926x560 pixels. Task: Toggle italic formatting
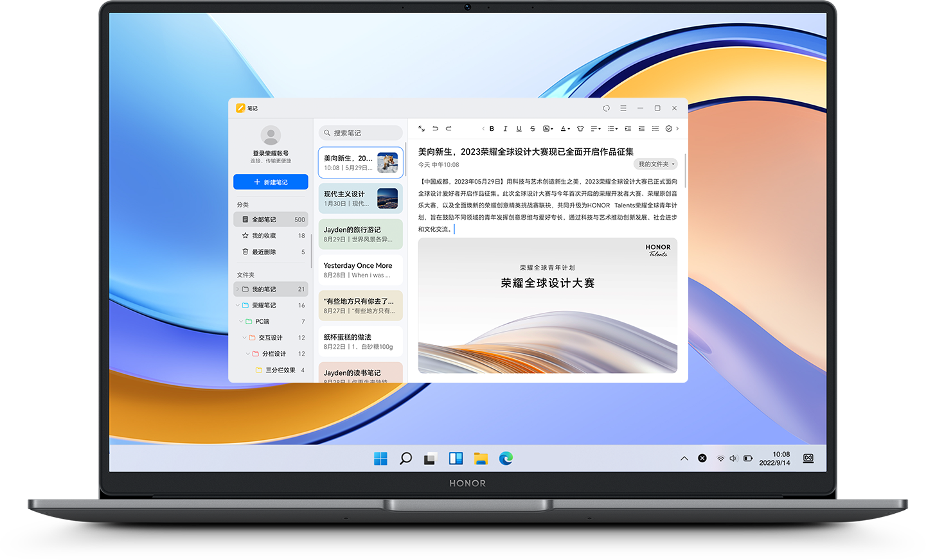[505, 128]
